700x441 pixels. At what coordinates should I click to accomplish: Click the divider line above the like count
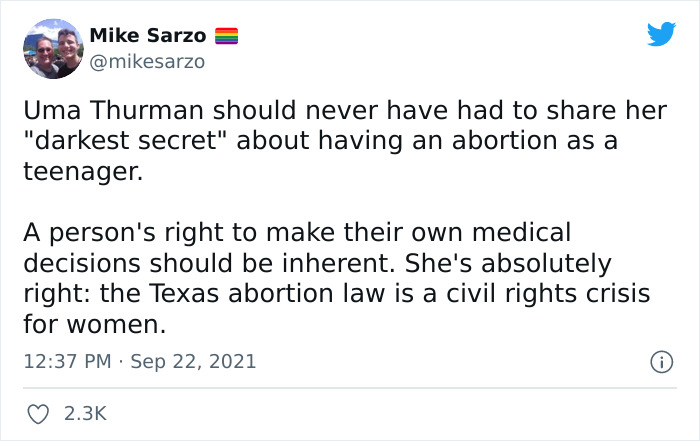click(349, 388)
